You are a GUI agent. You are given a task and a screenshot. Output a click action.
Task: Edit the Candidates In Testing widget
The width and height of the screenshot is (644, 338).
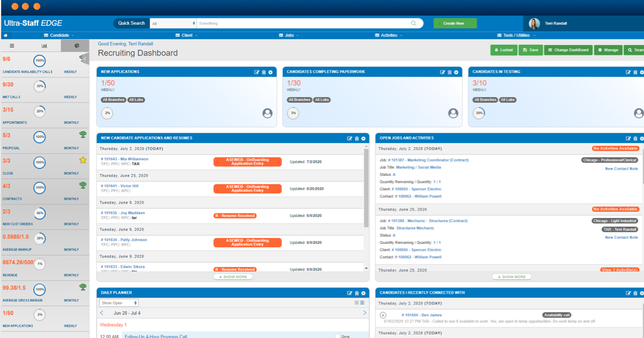pos(628,72)
